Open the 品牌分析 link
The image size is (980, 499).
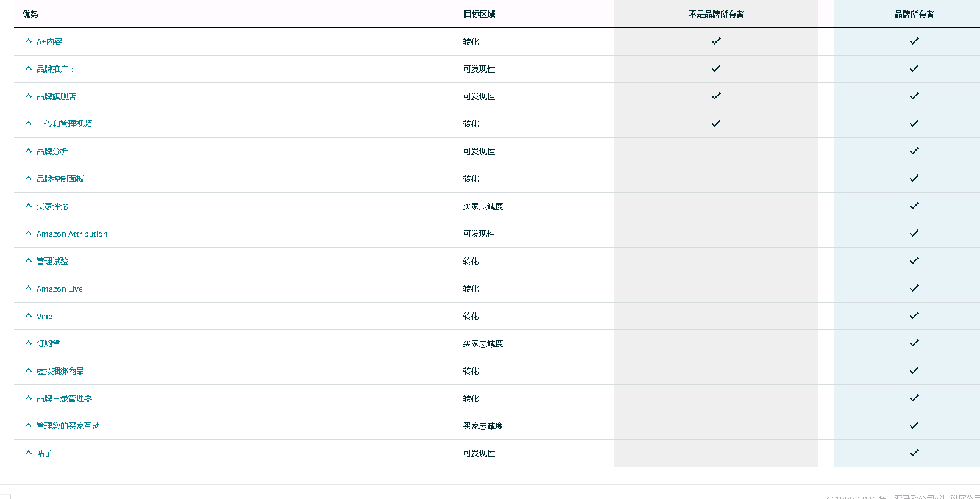[x=52, y=151]
